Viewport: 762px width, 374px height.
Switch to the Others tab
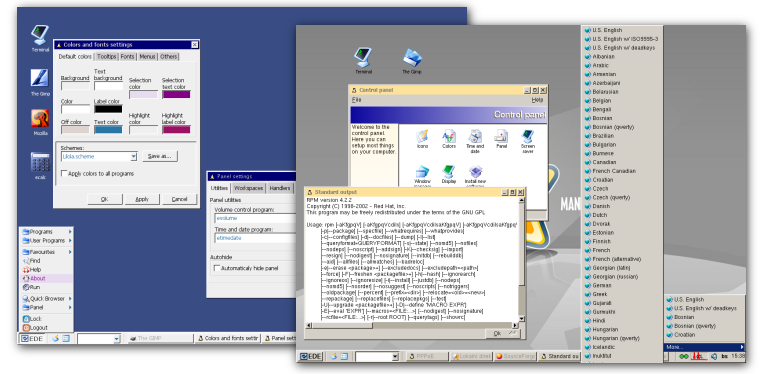point(169,57)
